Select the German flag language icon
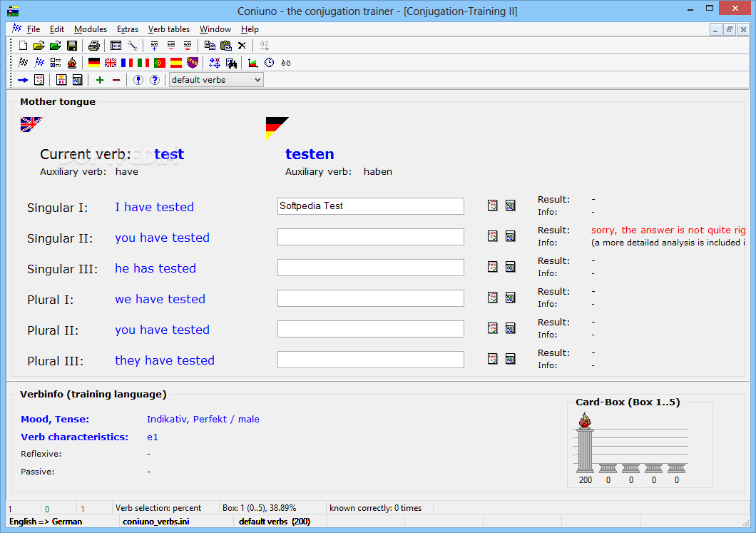756x533 pixels. pyautogui.click(x=94, y=63)
